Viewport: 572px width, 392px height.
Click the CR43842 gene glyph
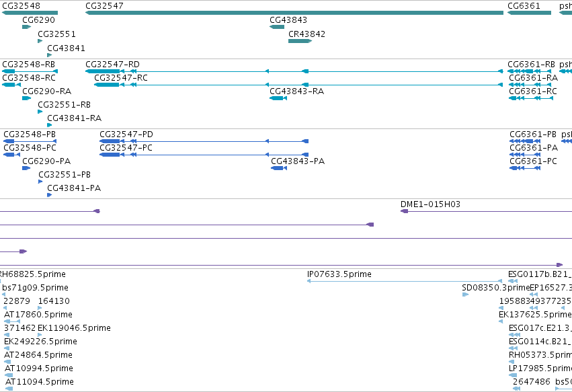(x=300, y=41)
